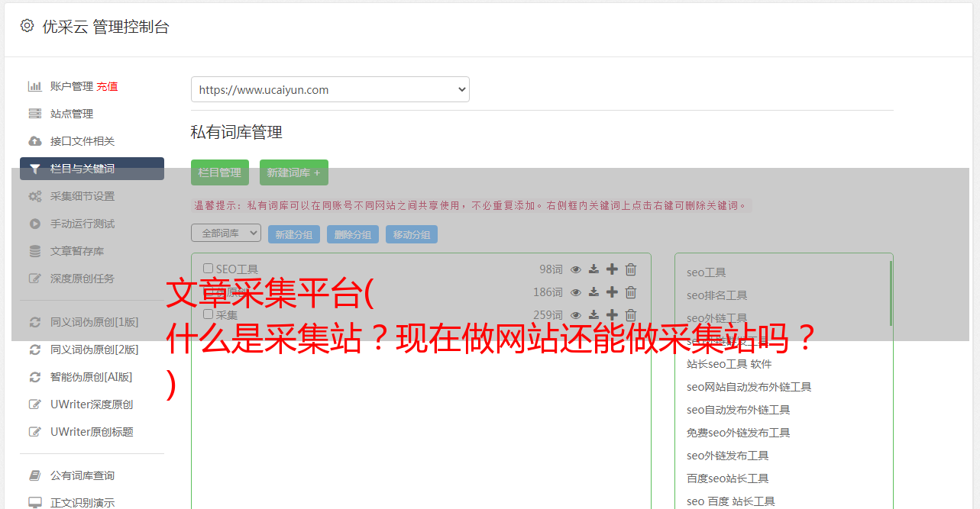This screenshot has height=509, width=980.
Task: Remove the 采集 library using trash icon
Action: 631,315
